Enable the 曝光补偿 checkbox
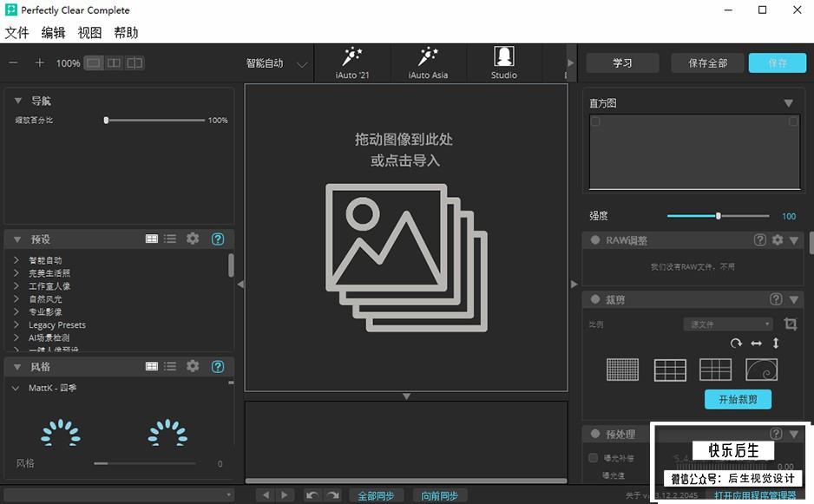The height and width of the screenshot is (504, 814). [593, 457]
